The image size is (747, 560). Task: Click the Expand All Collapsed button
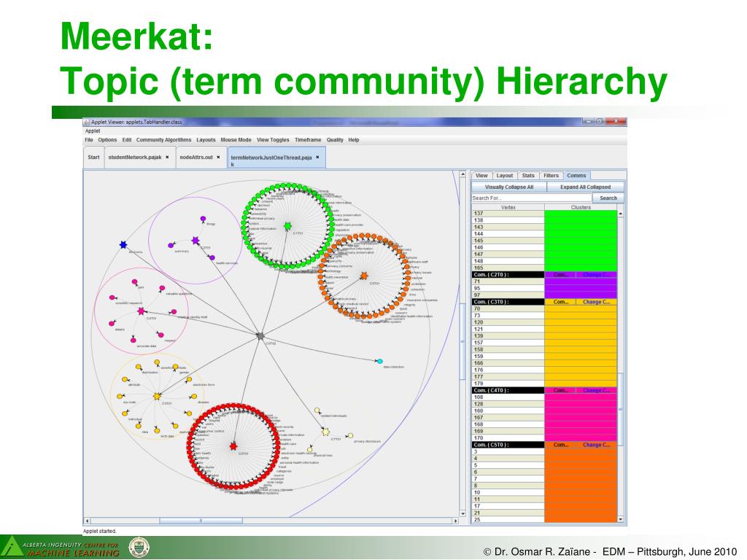pos(585,187)
